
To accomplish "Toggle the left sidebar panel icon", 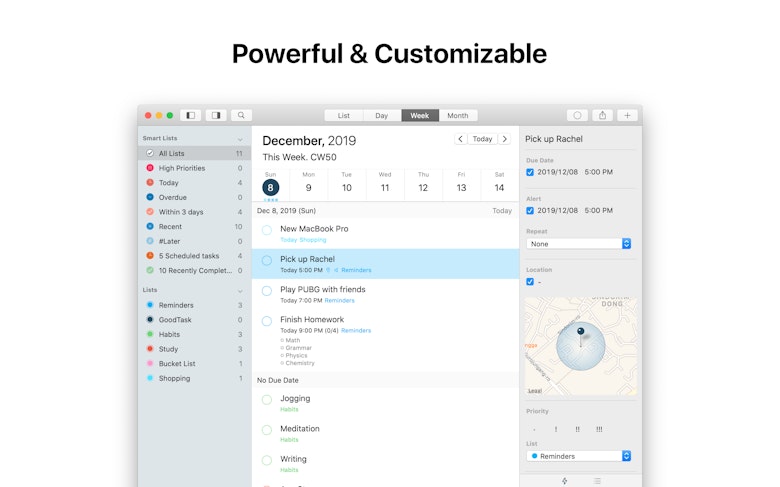I will 190,115.
